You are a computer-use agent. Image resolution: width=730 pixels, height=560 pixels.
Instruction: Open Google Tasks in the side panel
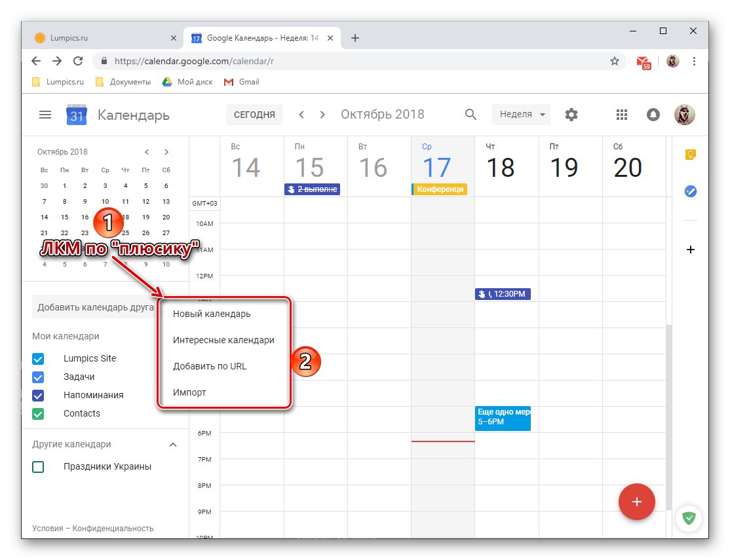click(x=690, y=191)
